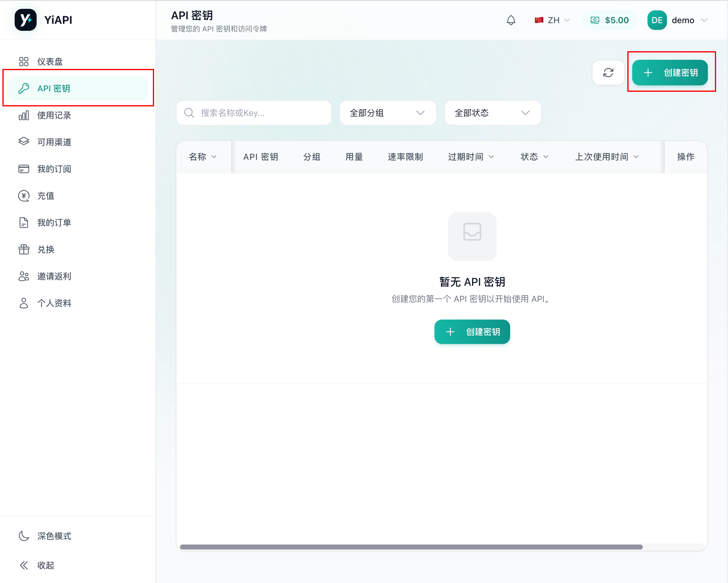This screenshot has width=728, height=583.
Task: Open ZH language selector
Action: 552,20
